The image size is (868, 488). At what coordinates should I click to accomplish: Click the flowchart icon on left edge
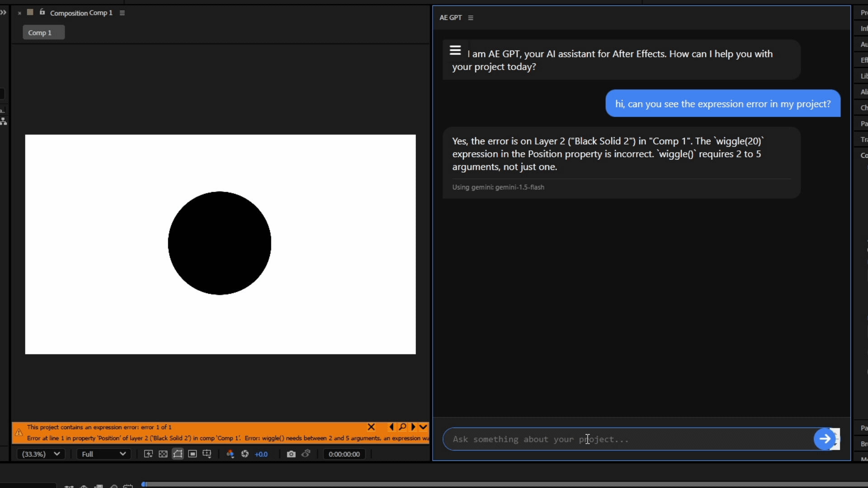tap(4, 121)
